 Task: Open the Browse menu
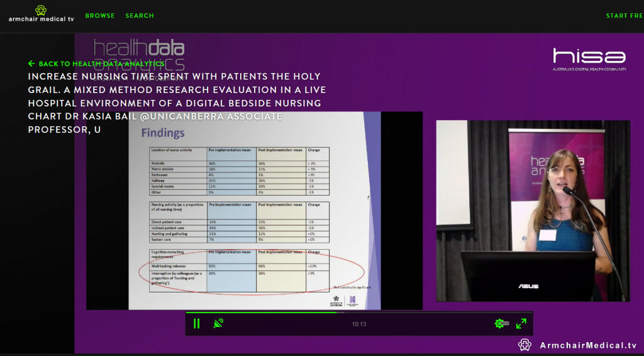(x=100, y=16)
